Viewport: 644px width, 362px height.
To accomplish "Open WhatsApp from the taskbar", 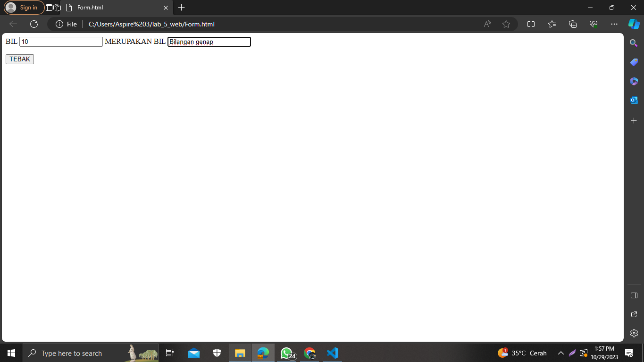I will (286, 353).
